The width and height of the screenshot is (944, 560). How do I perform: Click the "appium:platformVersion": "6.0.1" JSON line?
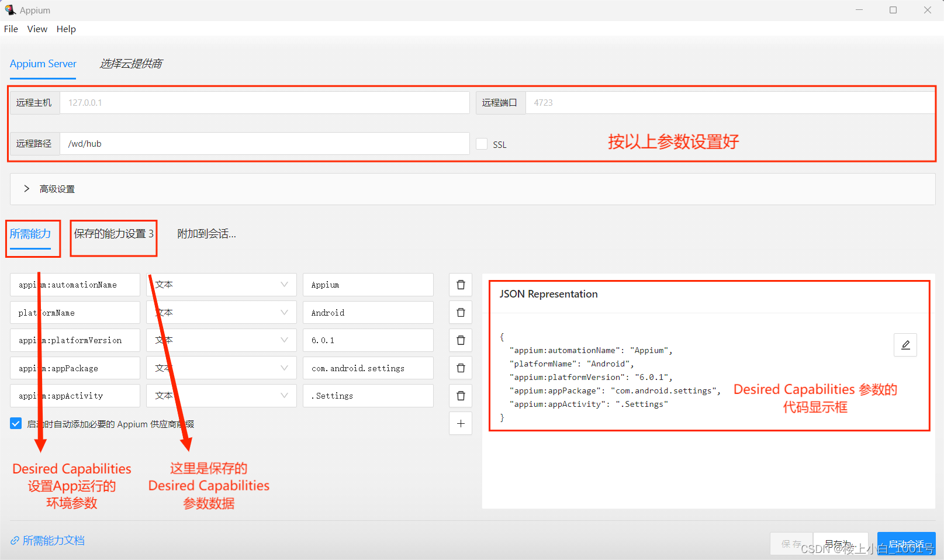tap(591, 377)
